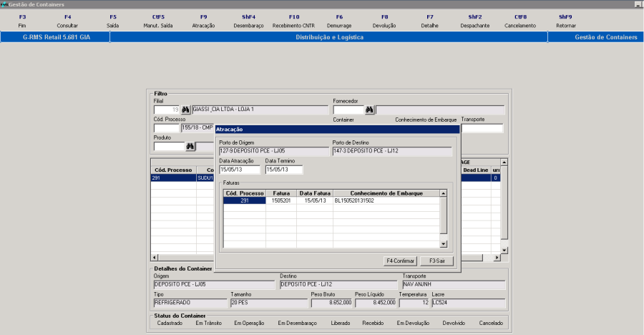644x335 pixels.
Task: Click Peso Bruto field 8.652,000
Action: 331,303
